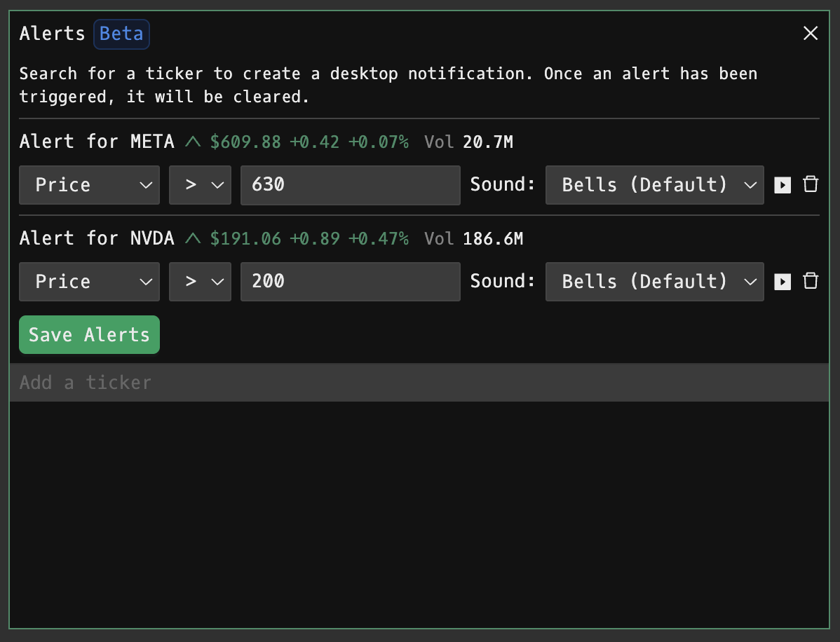Click the META percent change +0.07%

(378, 142)
